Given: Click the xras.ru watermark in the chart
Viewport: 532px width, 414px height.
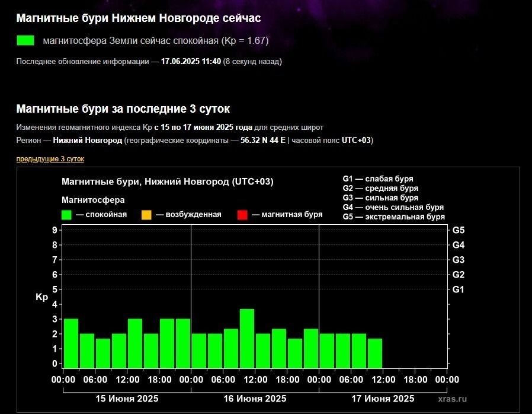Looking at the screenshot, I should 453,399.
